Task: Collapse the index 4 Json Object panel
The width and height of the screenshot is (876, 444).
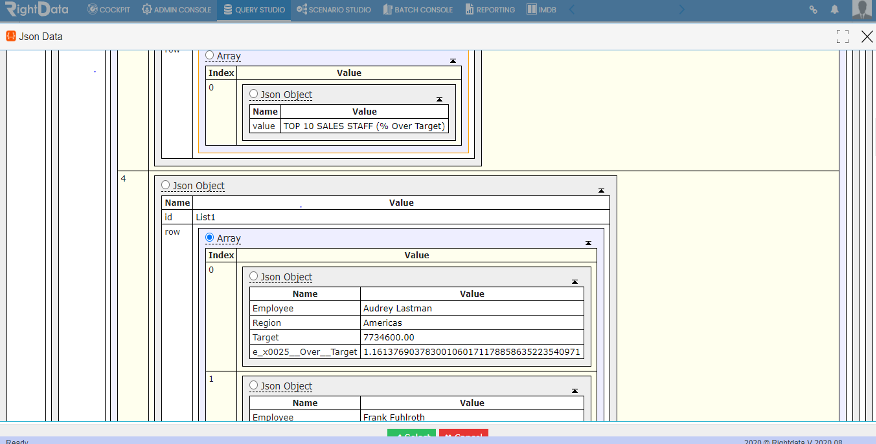Action: [601, 190]
